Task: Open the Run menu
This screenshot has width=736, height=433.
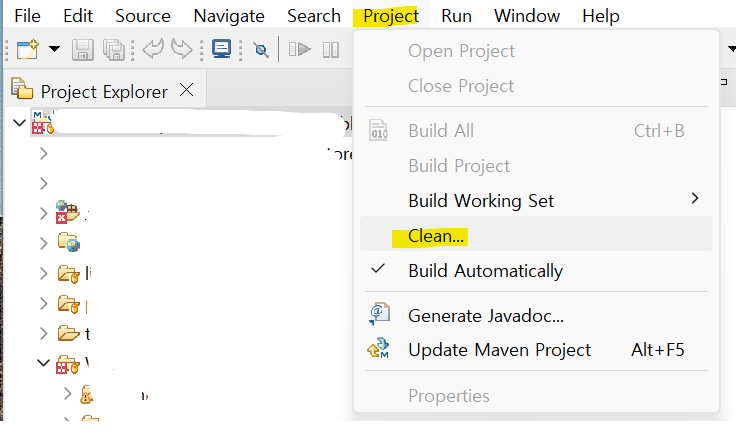Action: tap(456, 16)
